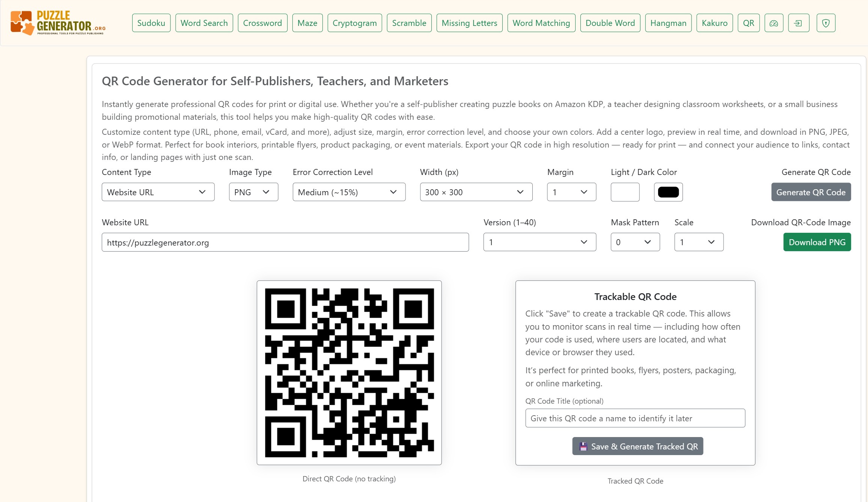Open the Content Type dropdown
This screenshot has height=502, width=868.
coord(158,192)
